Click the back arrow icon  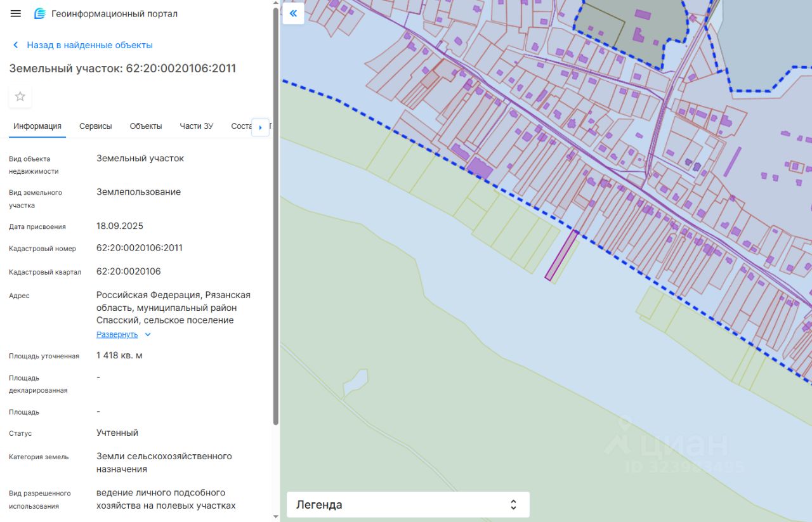(x=16, y=45)
